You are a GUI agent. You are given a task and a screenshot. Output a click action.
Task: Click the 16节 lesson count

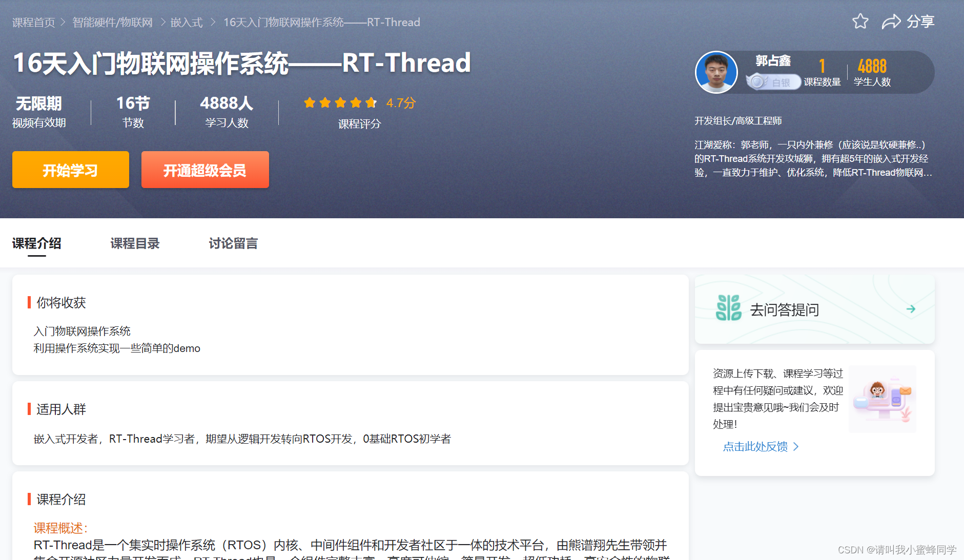[x=133, y=103]
